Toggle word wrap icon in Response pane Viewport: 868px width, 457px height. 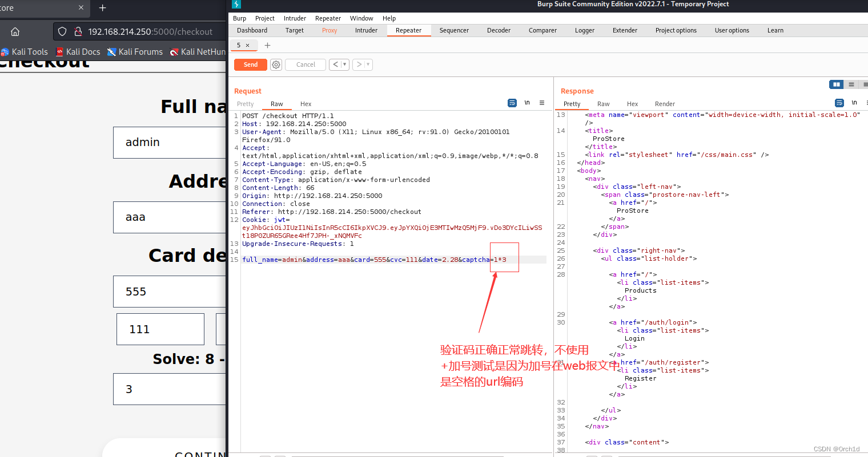(x=839, y=103)
